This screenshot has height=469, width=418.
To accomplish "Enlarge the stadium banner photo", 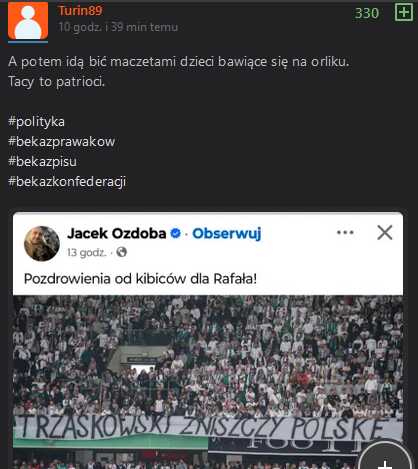I will click(208, 382).
